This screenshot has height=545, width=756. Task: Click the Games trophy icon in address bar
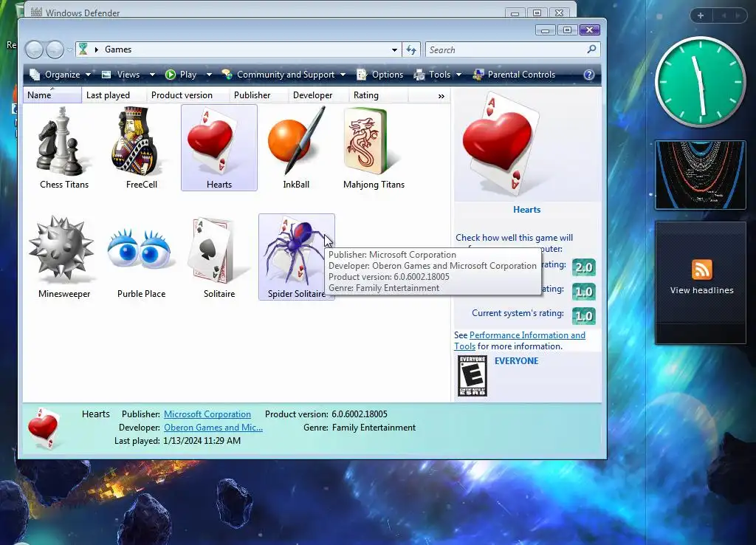point(83,49)
